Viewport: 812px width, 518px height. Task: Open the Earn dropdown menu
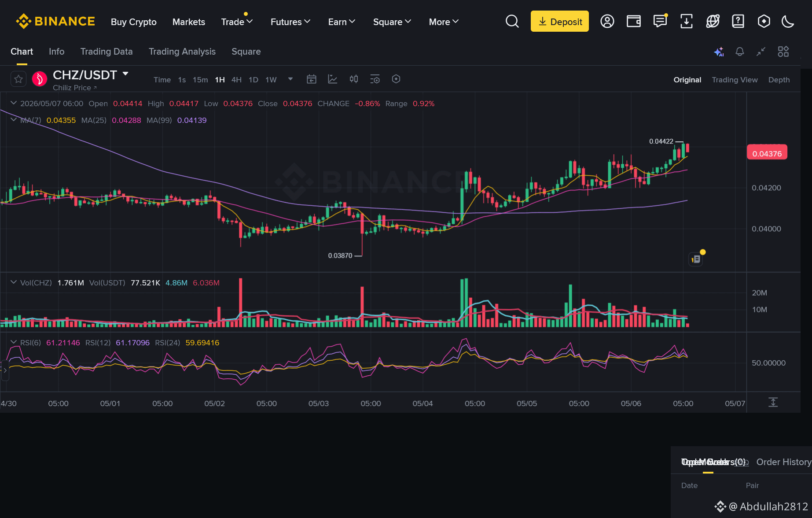(342, 22)
